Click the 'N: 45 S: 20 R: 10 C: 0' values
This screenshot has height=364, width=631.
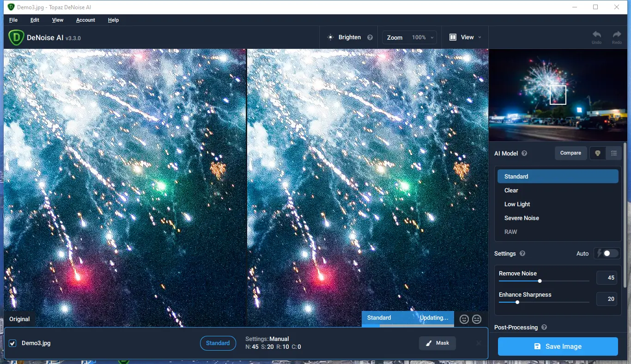pyautogui.click(x=273, y=347)
